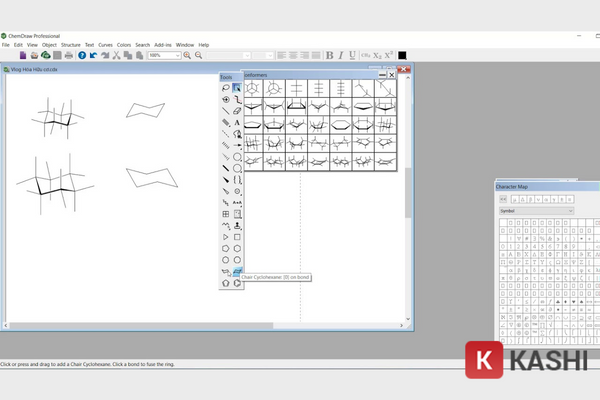Open the Symbol font dropdown in Character Map
This screenshot has width=600, height=400.
(536, 211)
